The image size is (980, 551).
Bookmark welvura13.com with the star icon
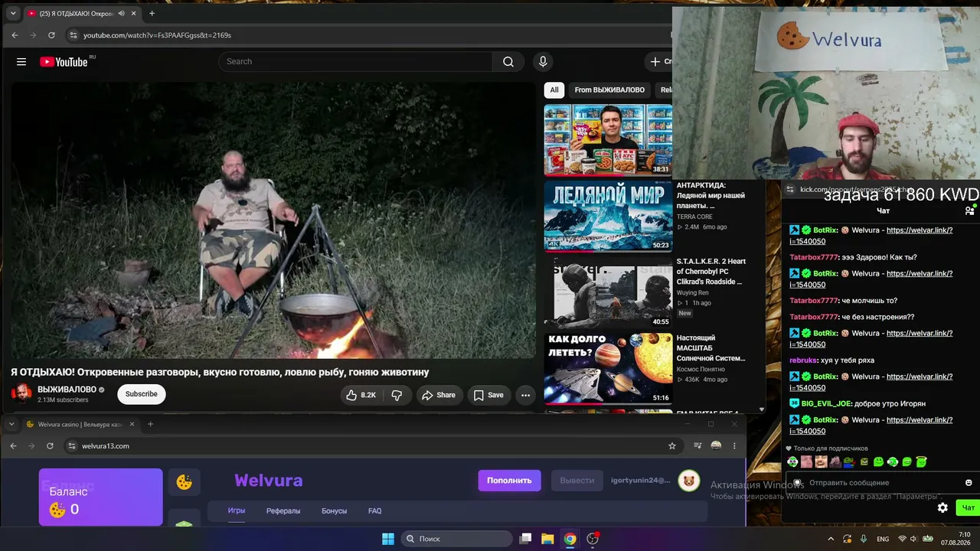click(x=672, y=446)
